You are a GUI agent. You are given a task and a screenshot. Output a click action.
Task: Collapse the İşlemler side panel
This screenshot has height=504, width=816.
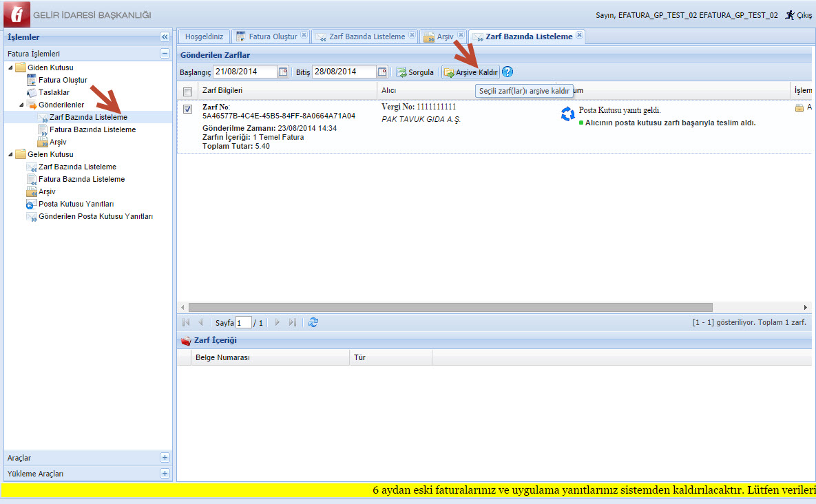[x=165, y=37]
